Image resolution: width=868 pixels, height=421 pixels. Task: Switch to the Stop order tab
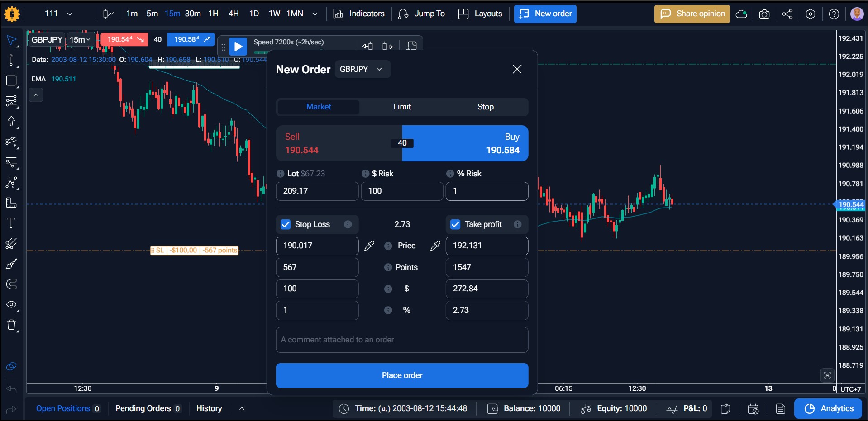485,107
